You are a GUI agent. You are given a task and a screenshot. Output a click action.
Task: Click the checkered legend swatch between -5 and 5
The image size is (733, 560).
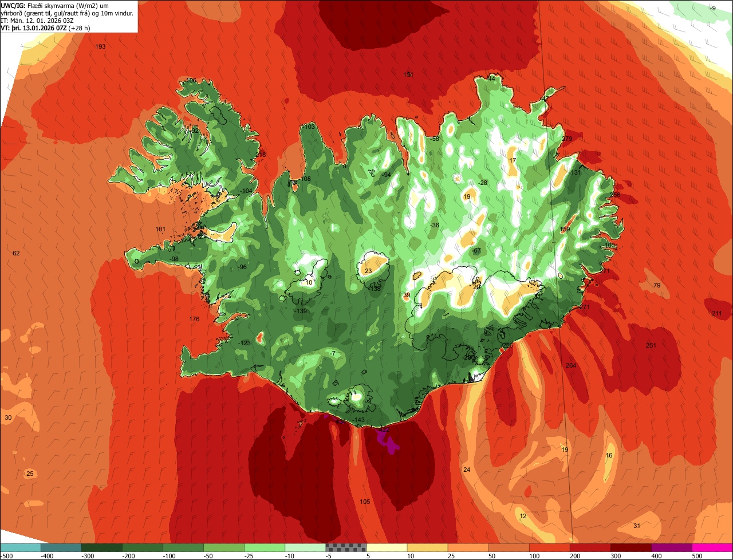pyautogui.click(x=346, y=547)
